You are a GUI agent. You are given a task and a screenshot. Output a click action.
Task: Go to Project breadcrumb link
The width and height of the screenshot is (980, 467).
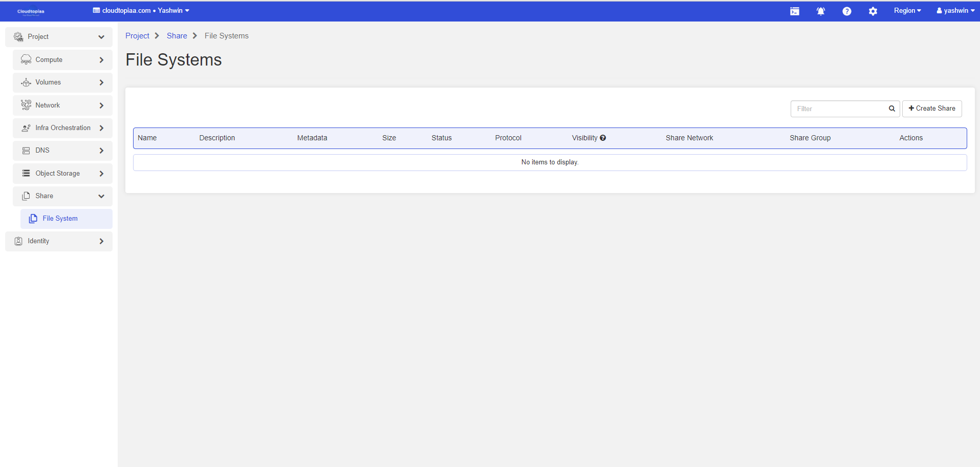137,36
